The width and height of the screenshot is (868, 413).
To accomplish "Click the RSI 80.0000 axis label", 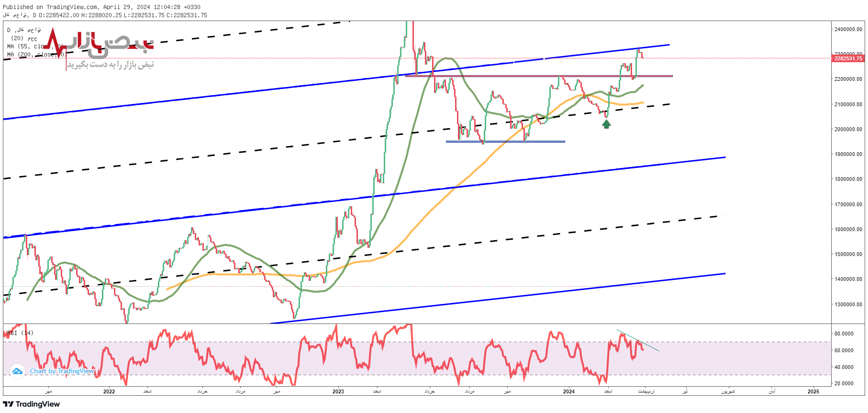I will pos(844,334).
